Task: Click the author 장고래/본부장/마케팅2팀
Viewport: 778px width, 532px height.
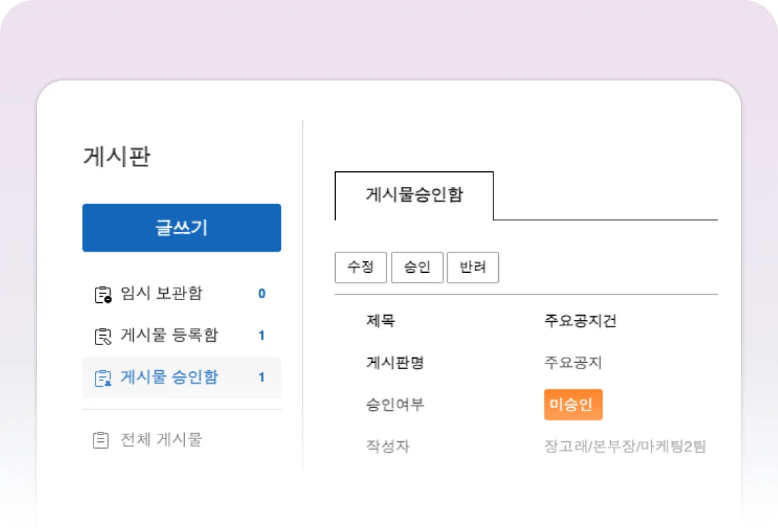Action: coord(624,447)
